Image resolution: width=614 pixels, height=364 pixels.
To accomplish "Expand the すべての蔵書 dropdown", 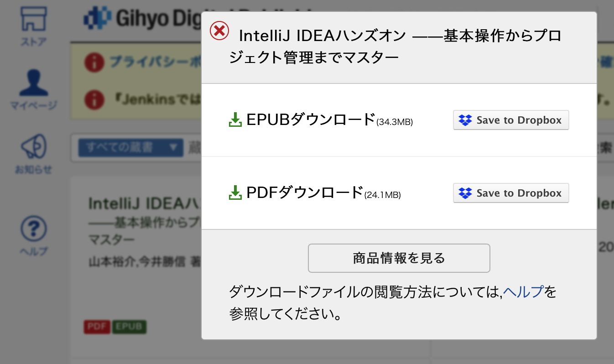I will pos(130,147).
